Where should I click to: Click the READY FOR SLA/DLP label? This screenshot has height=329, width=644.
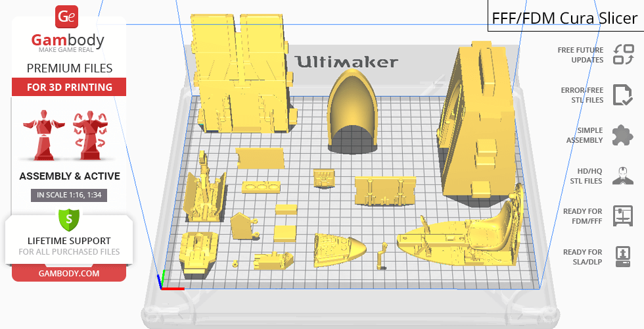click(582, 257)
